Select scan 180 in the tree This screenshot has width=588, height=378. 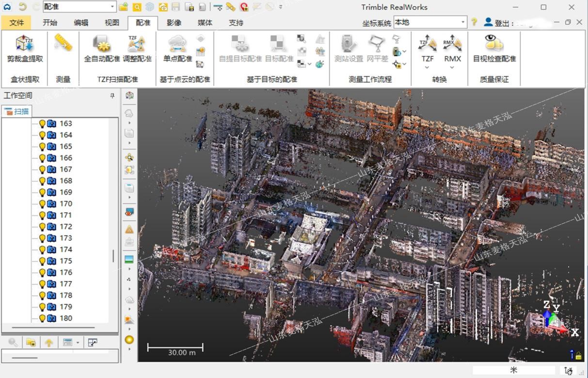(66, 318)
